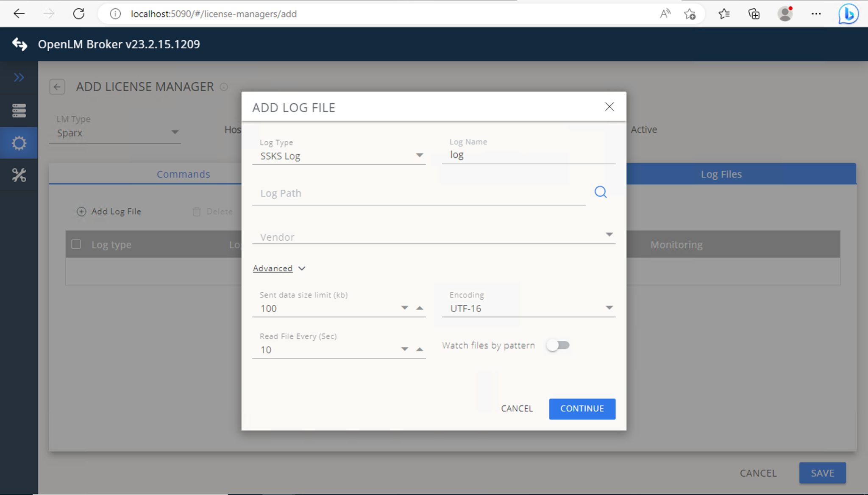The width and height of the screenshot is (868, 495).
Task: Enable Watch files by pattern switch
Action: point(558,345)
